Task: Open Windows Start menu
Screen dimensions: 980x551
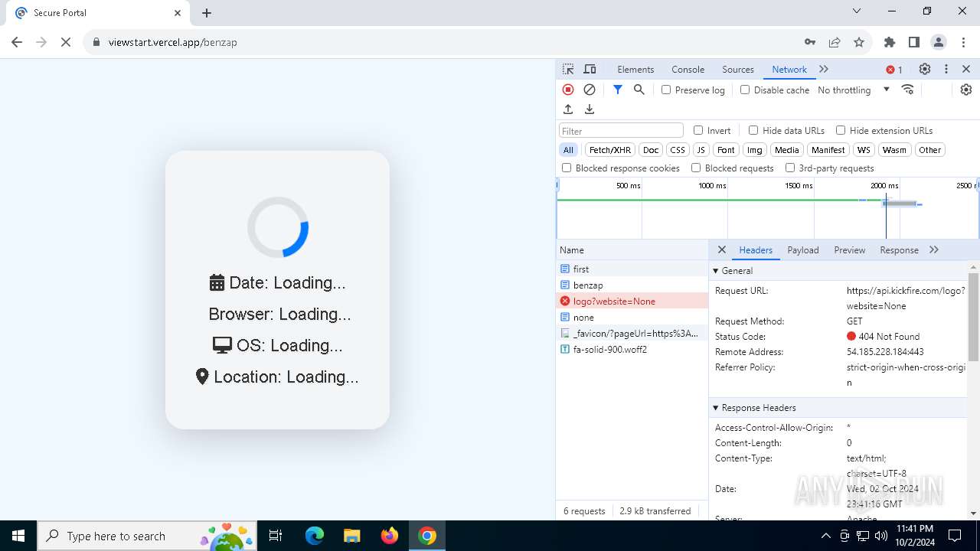Action: pyautogui.click(x=18, y=536)
